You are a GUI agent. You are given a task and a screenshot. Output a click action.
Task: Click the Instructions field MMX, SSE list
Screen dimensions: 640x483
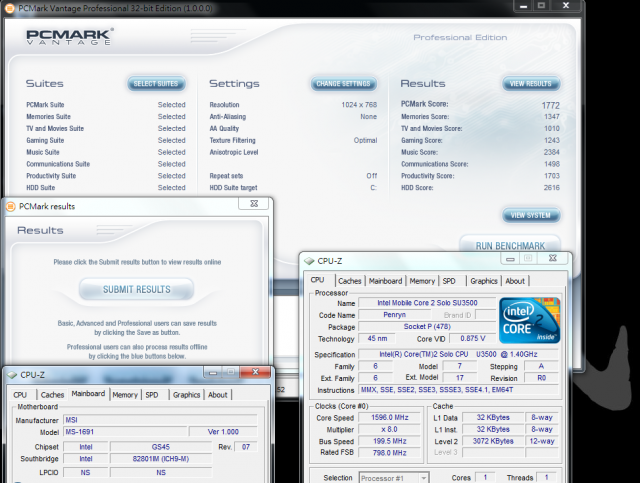458,390
